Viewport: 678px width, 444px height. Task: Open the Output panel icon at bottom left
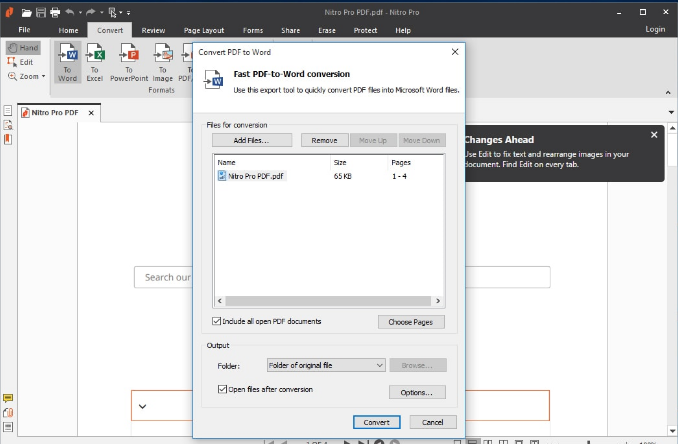coord(8,427)
